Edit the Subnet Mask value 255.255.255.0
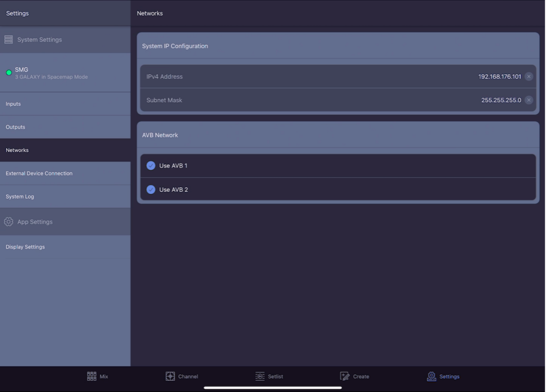 501,100
